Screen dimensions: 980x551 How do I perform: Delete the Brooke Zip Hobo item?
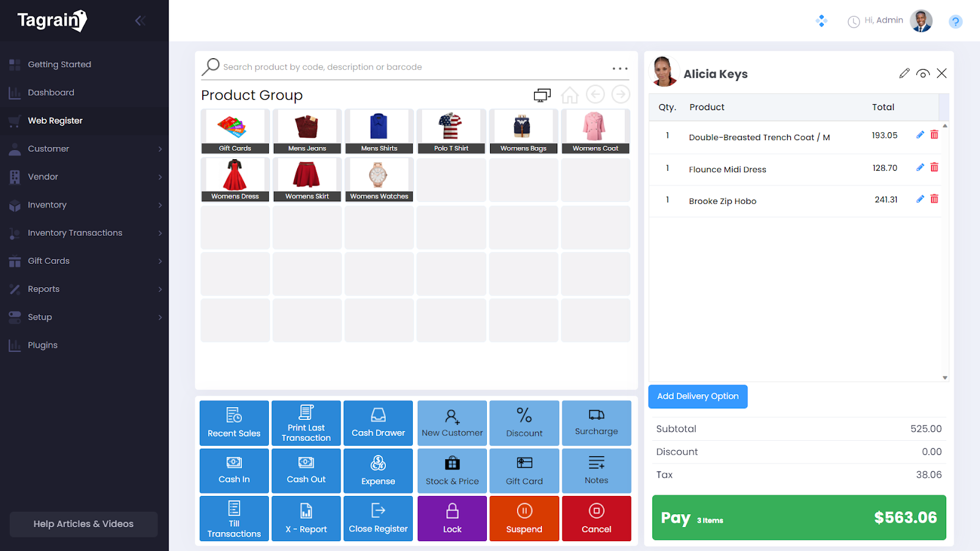934,199
